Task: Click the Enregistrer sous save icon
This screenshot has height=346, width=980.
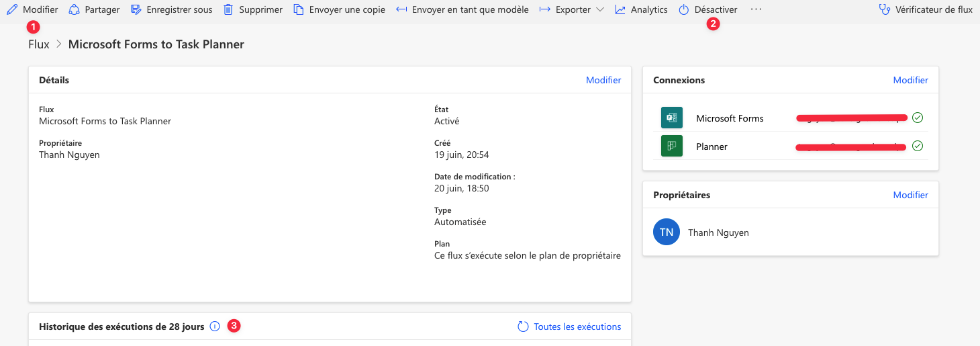Action: click(x=136, y=10)
